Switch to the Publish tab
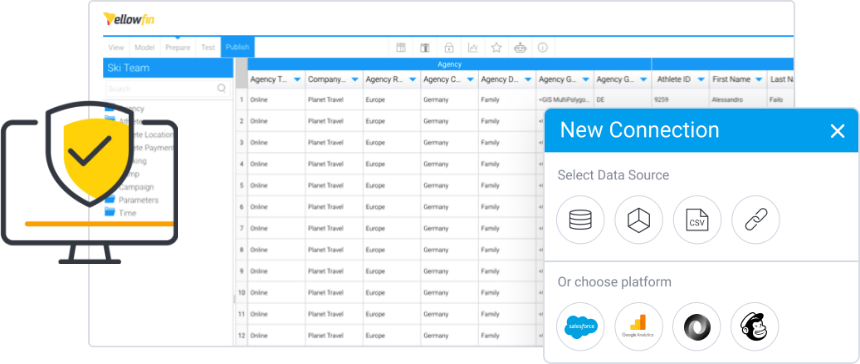 (237, 48)
